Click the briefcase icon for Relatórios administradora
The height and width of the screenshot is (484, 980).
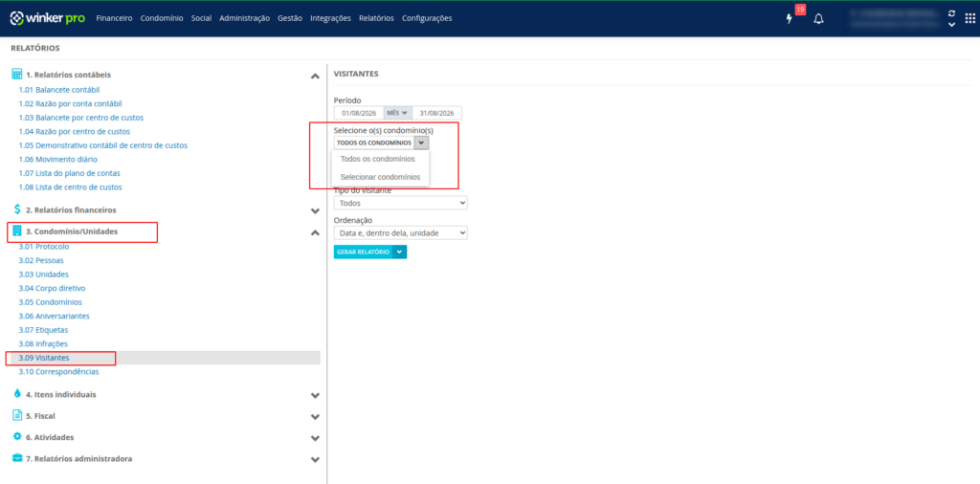17,458
